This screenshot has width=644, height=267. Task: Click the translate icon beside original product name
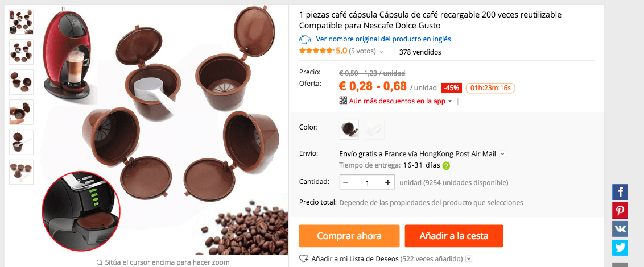[305, 39]
